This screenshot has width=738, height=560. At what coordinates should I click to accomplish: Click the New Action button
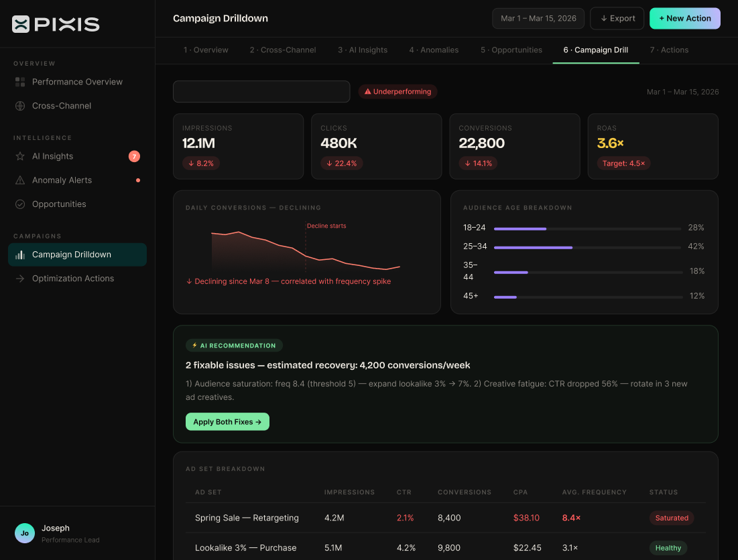(684, 19)
